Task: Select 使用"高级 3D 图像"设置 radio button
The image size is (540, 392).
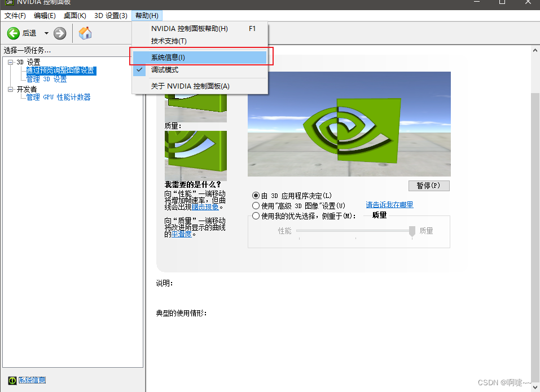Action: pos(256,206)
